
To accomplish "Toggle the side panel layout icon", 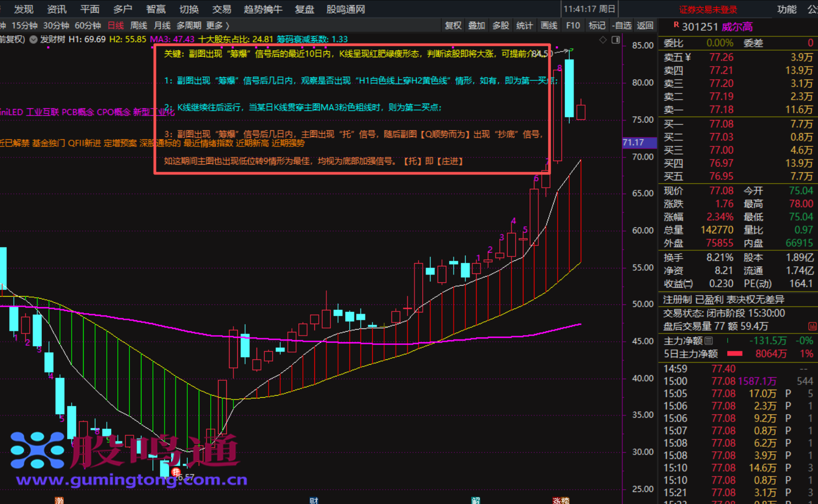I will coord(616,40).
